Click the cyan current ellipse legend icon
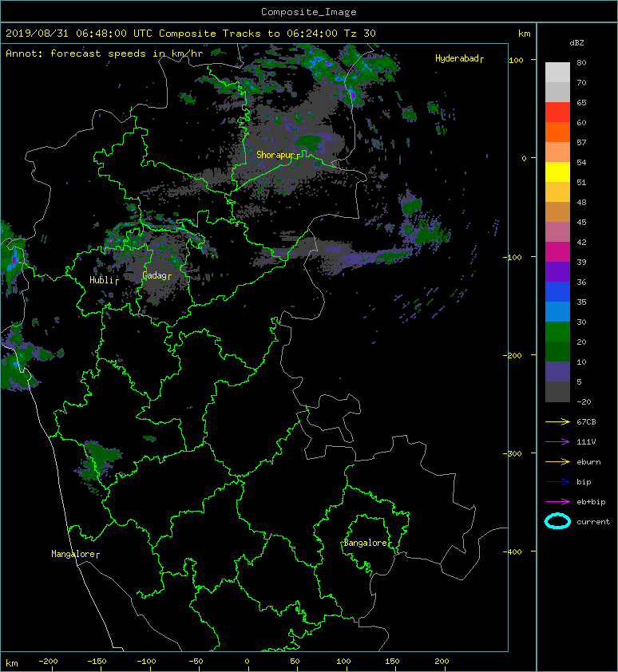 point(557,521)
